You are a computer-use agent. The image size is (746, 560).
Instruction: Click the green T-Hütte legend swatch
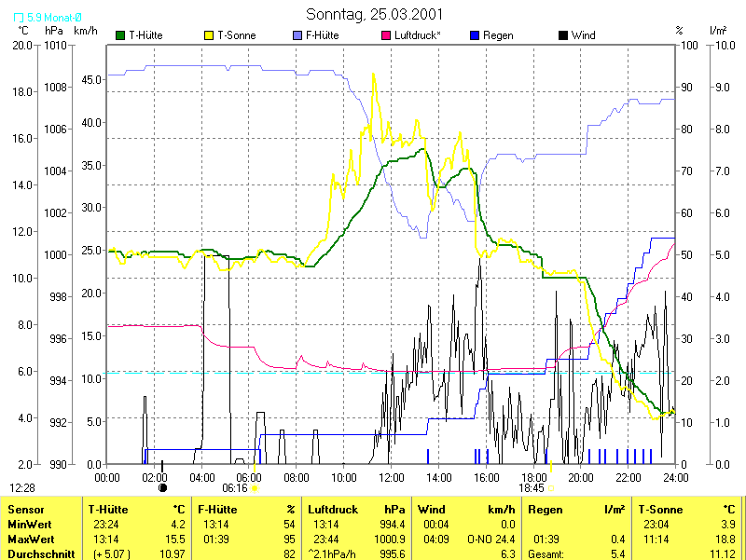(120, 35)
